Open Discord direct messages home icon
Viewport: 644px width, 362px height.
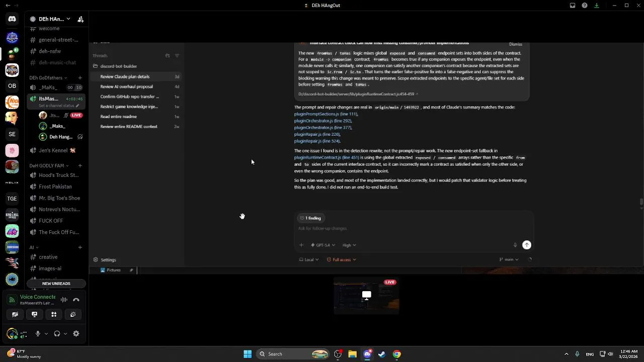12,19
